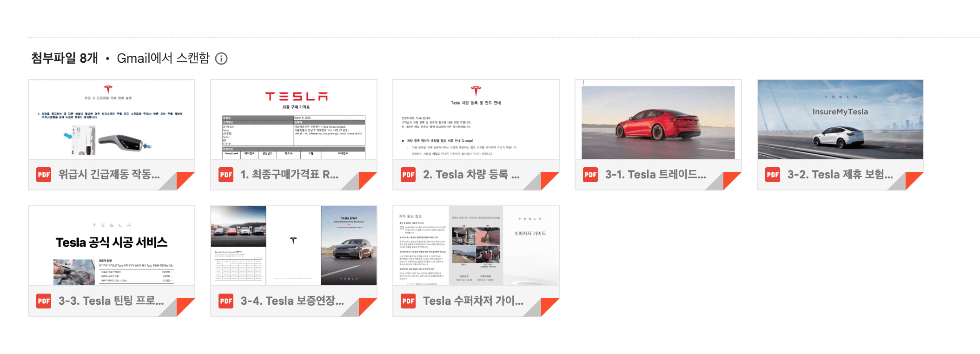Click the file name 3-4. Tesla 보증연장...
Image resolution: width=980 pixels, height=354 pixels.
[292, 301]
